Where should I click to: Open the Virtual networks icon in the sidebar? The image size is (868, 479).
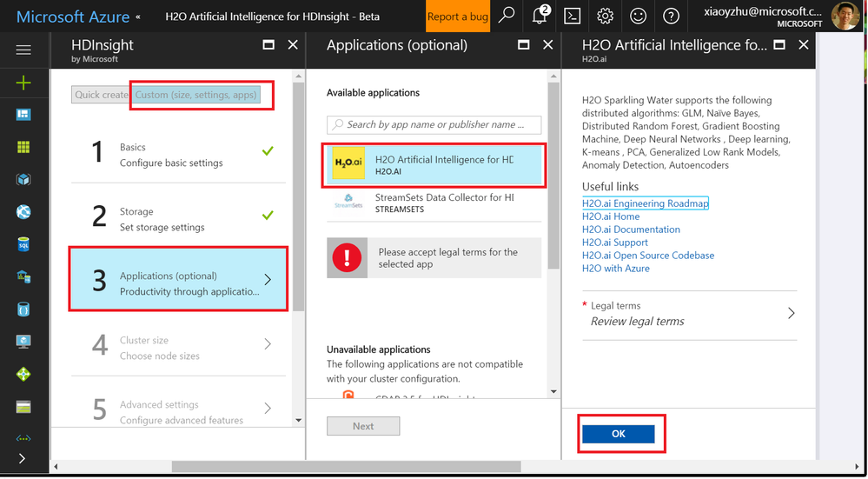[x=23, y=438]
